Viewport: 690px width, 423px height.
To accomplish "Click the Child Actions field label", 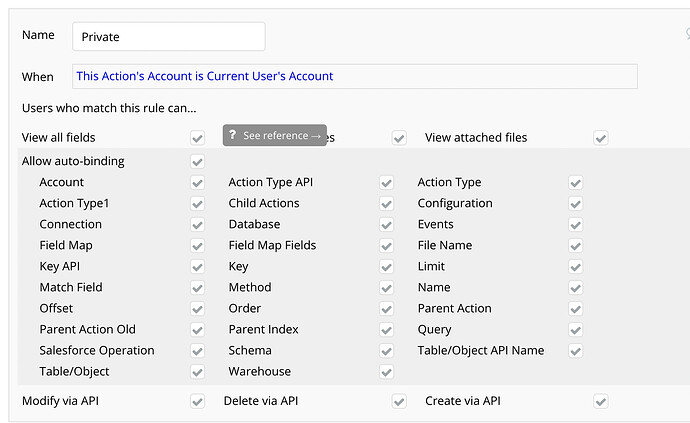I will 264,203.
